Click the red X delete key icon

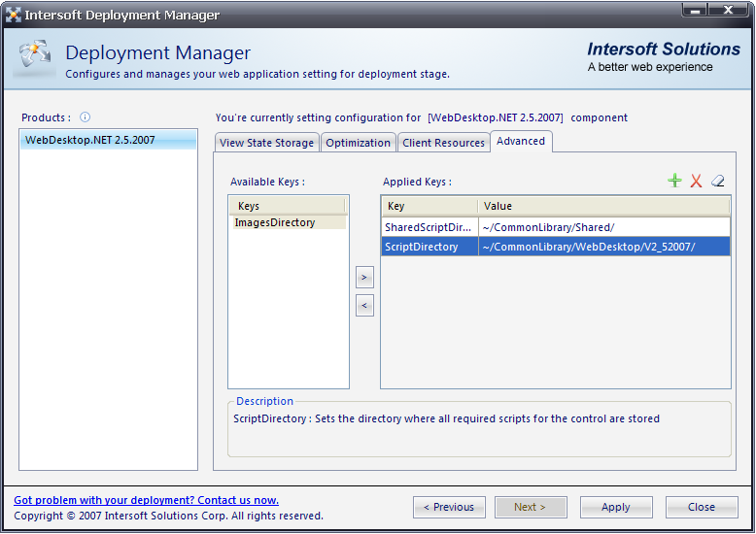[696, 181]
